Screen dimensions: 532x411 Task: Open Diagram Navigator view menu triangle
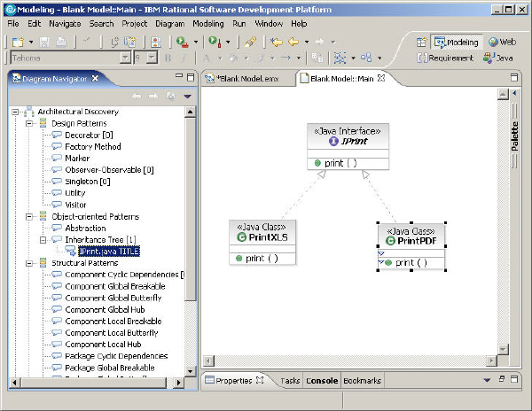click(x=188, y=97)
